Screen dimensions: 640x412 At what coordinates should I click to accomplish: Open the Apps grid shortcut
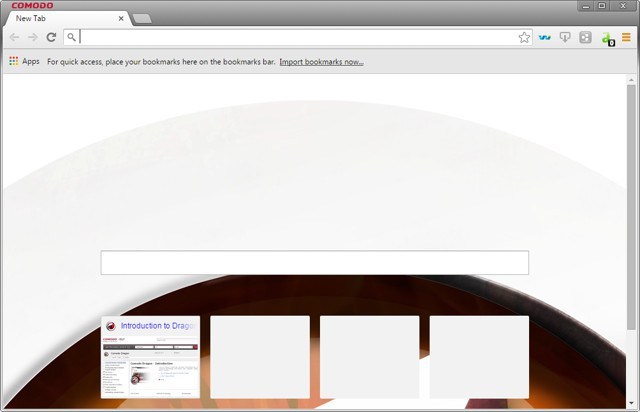pos(24,61)
